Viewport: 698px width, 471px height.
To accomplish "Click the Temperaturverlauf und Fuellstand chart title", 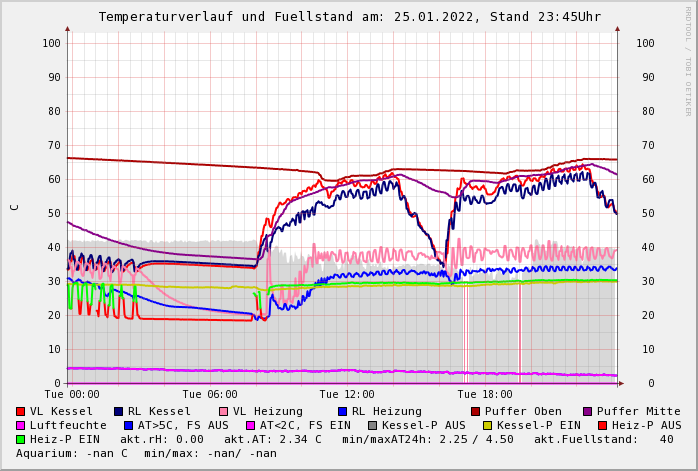I will click(x=349, y=17).
